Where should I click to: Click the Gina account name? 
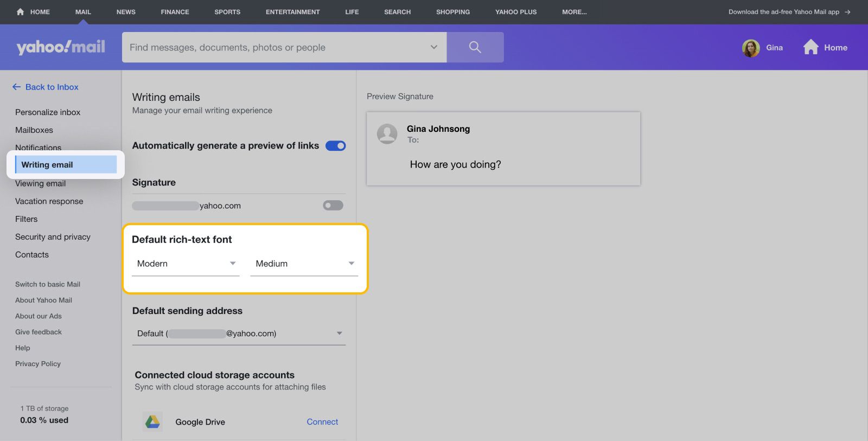click(x=774, y=48)
